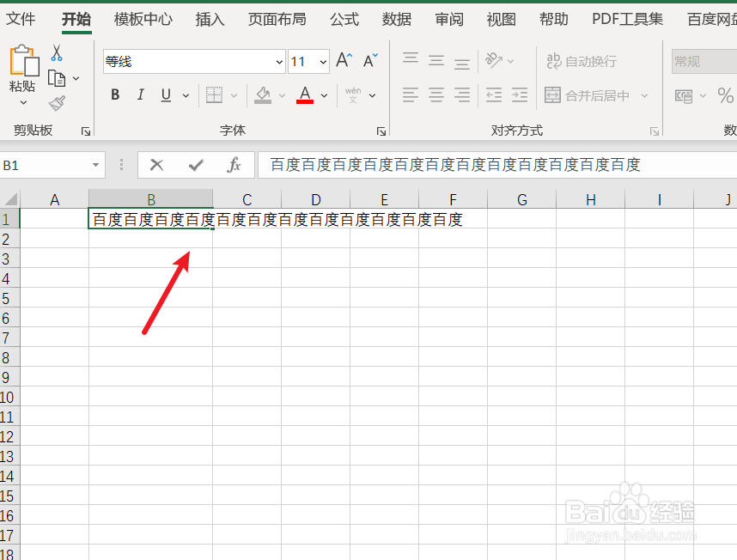Click the phonetic wén guide icon

(x=353, y=95)
